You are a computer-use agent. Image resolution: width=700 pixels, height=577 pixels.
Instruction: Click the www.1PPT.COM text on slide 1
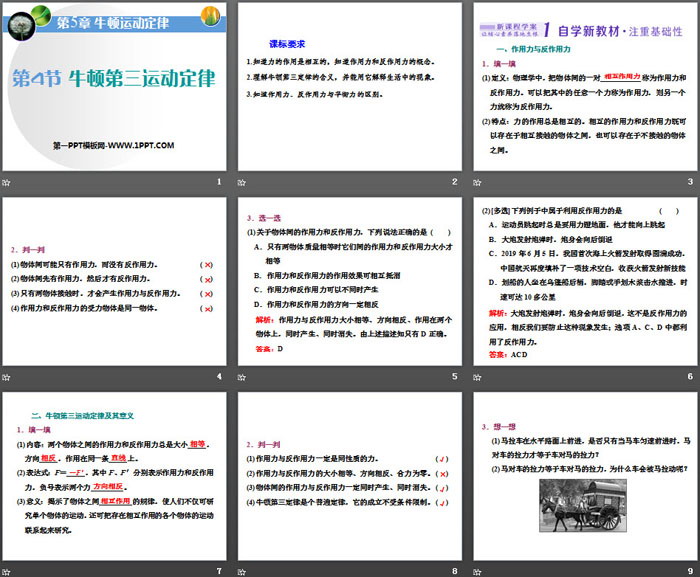113,146
